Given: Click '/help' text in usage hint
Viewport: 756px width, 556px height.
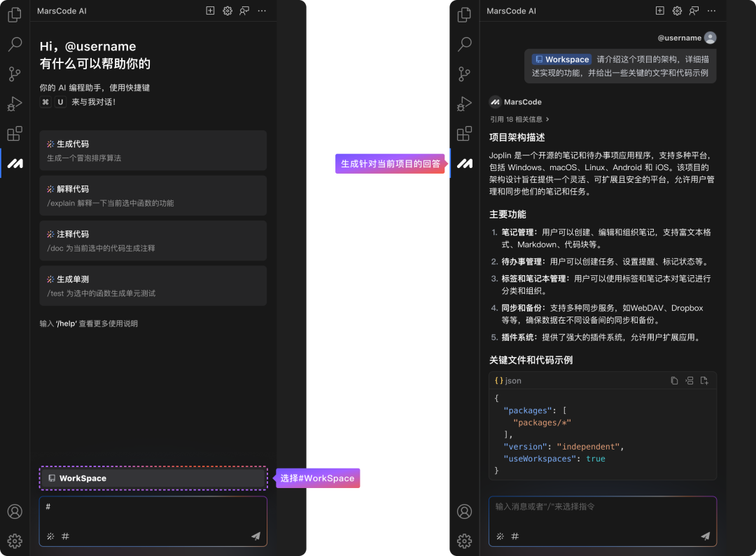Looking at the screenshot, I should pyautogui.click(x=66, y=324).
